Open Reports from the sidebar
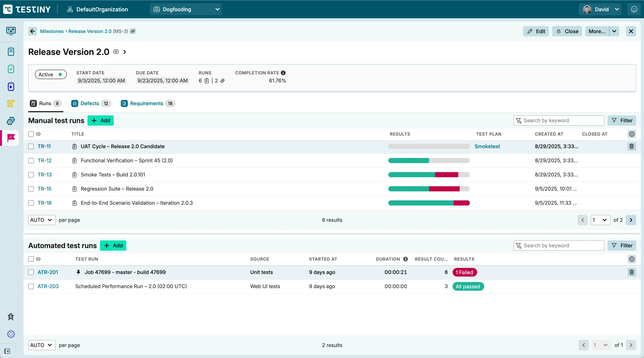The image size is (644, 358). [x=11, y=103]
